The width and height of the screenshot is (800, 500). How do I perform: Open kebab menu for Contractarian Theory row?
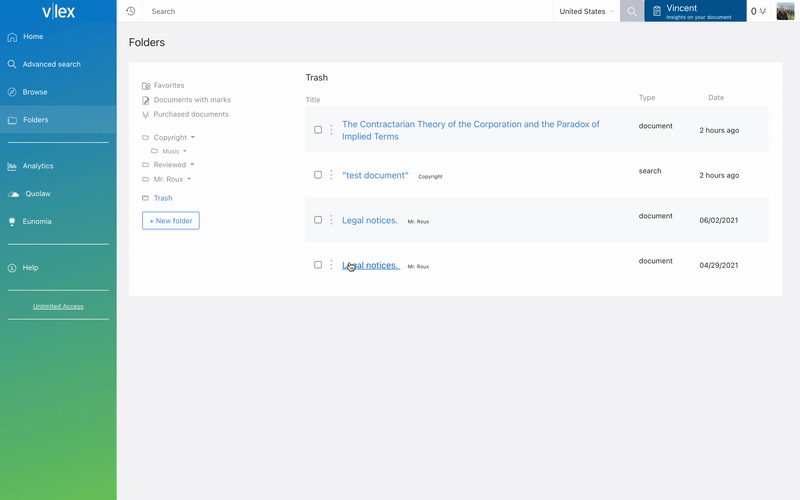tap(331, 130)
